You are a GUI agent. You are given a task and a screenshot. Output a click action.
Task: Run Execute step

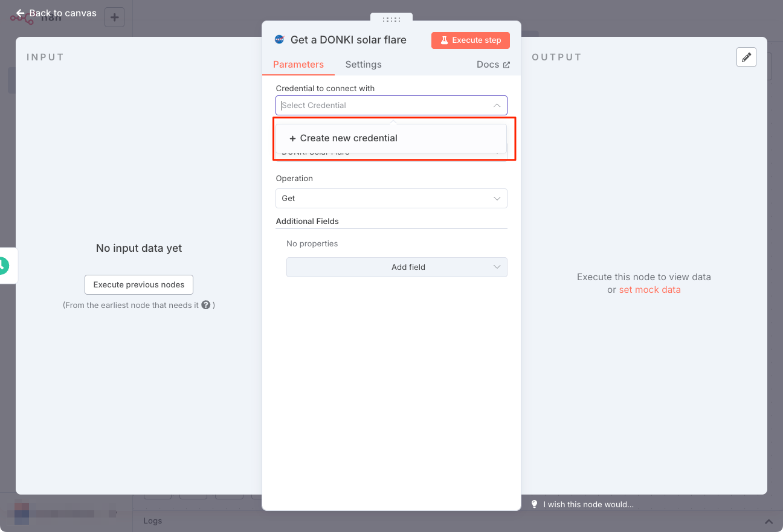471,40
